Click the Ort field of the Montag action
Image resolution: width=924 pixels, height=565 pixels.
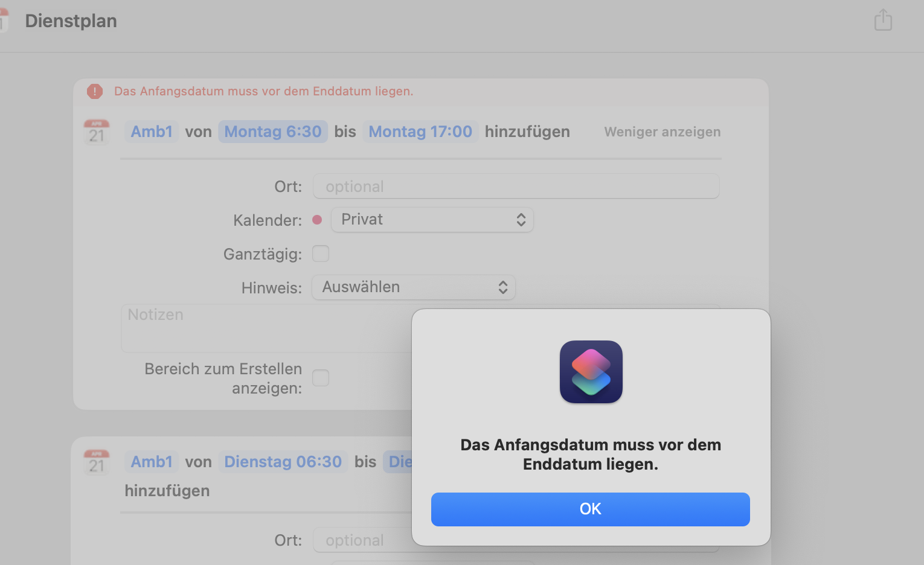pyautogui.click(x=516, y=187)
